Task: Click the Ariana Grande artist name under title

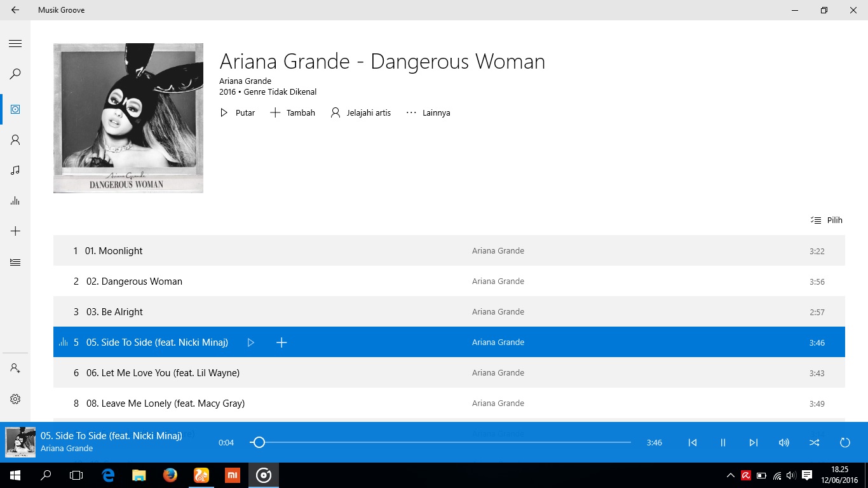Action: [x=245, y=81]
